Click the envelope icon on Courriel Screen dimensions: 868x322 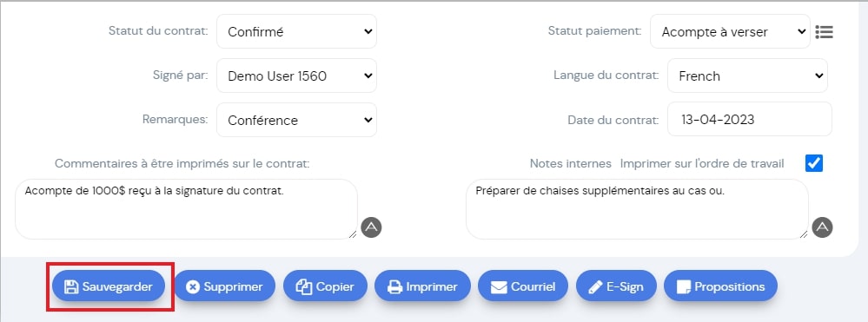point(499,287)
